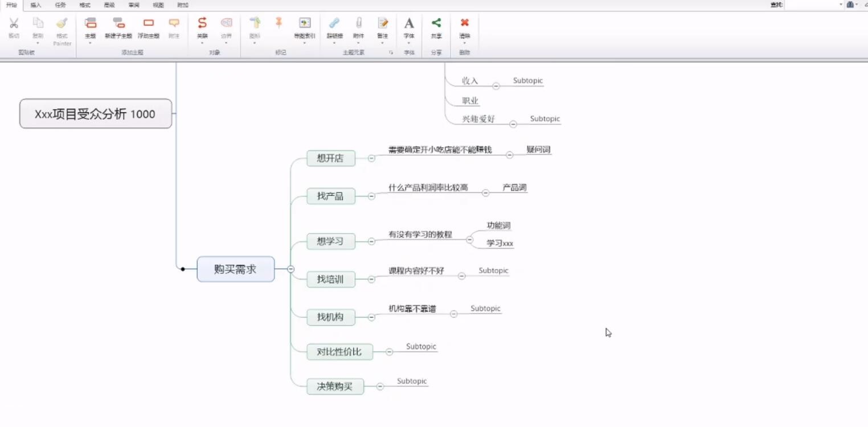Select the Format Painter brush
Viewport: 868px width, 427px height.
(x=62, y=23)
